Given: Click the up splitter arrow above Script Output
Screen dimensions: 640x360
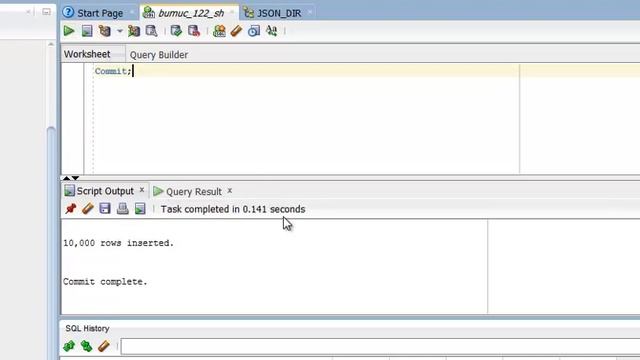Looking at the screenshot, I should pos(67,178).
